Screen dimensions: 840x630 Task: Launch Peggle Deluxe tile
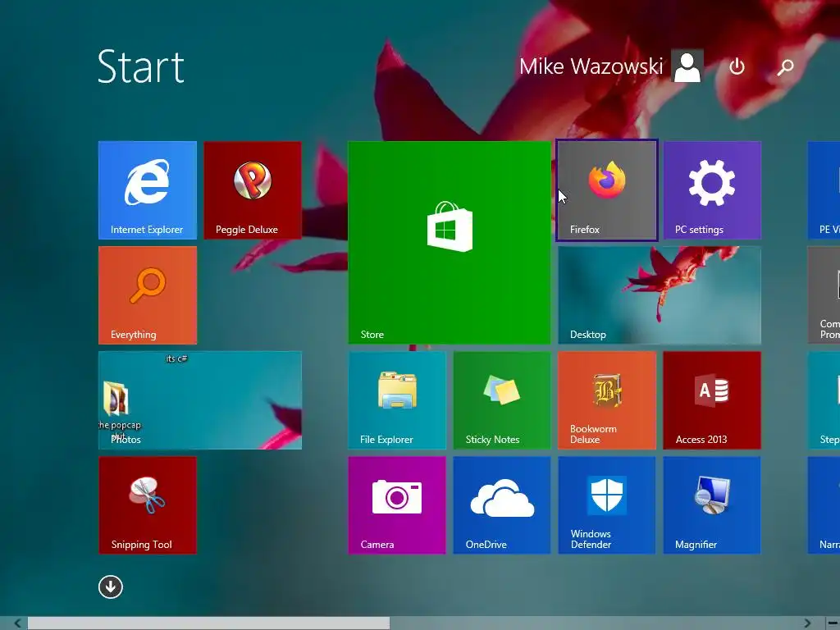coord(253,190)
